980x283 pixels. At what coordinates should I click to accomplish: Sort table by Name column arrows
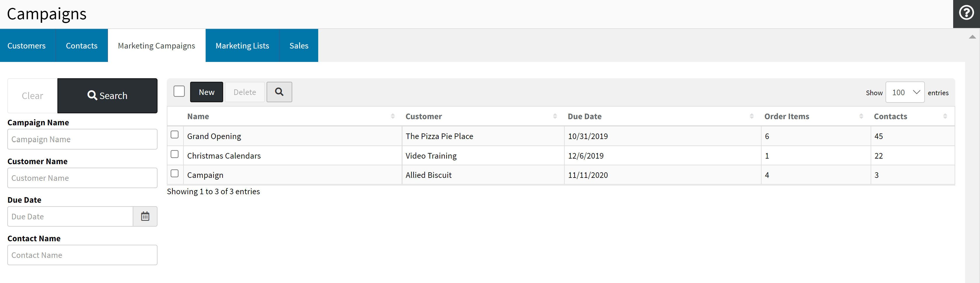[393, 116]
